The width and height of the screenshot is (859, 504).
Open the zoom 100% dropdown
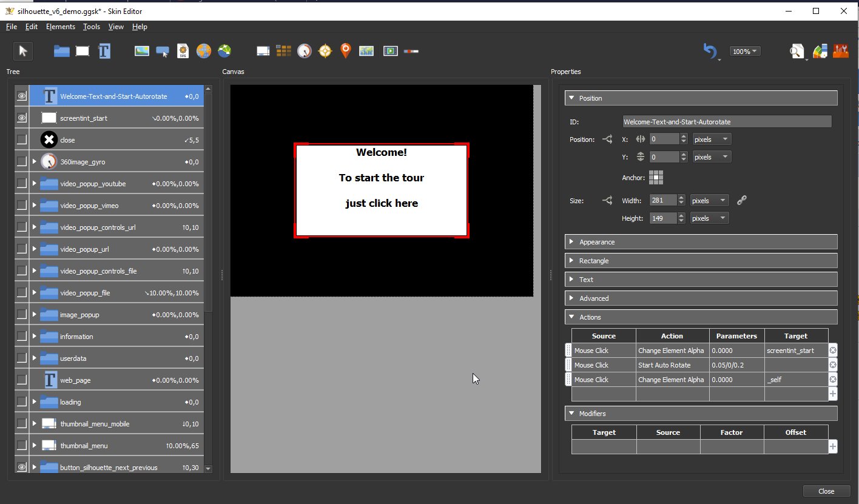[745, 52]
